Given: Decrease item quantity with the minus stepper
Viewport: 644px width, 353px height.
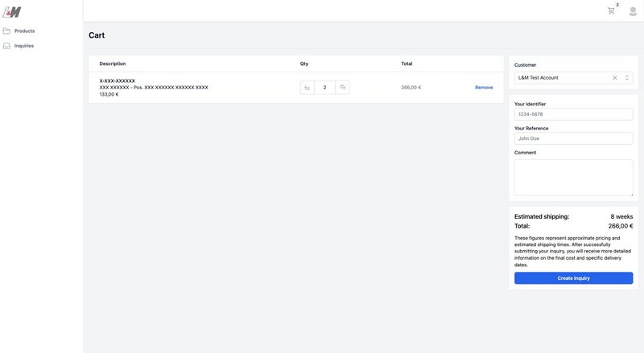Looking at the screenshot, I should pos(308,88).
